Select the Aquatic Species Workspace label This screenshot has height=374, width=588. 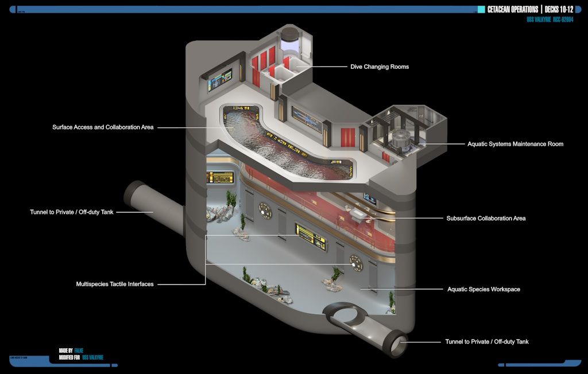coord(483,290)
